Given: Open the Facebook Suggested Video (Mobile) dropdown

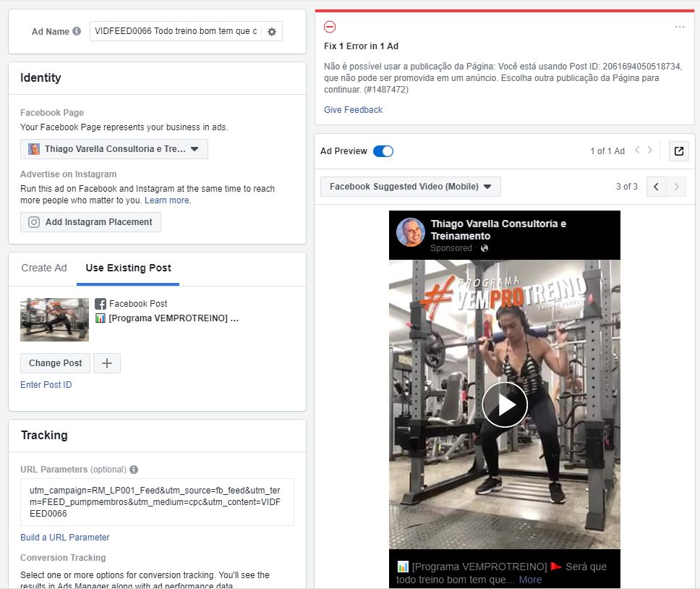Looking at the screenshot, I should coord(410,187).
